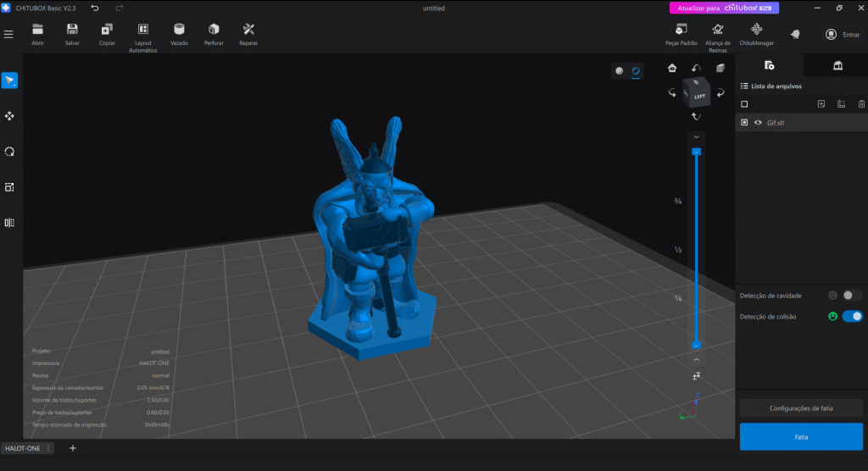Viewport: 868px width, 471px height.
Task: Open Peças Padrão standard parts
Action: 682,35
